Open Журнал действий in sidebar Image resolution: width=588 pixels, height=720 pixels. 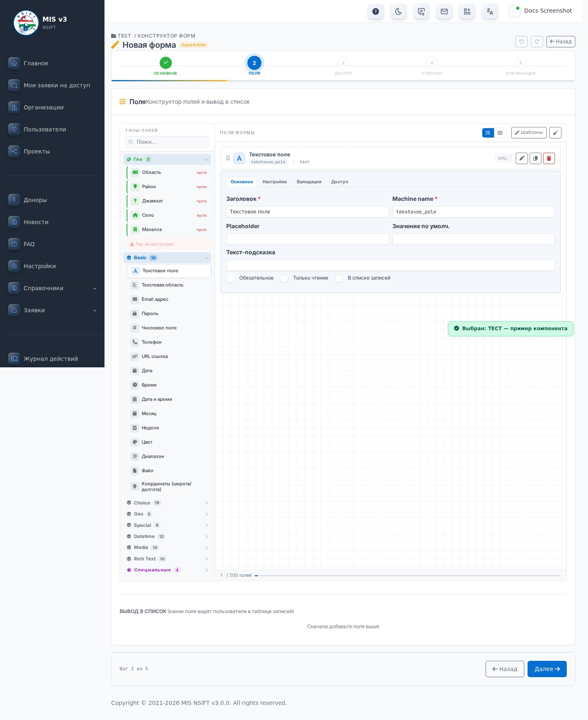pyautogui.click(x=52, y=359)
